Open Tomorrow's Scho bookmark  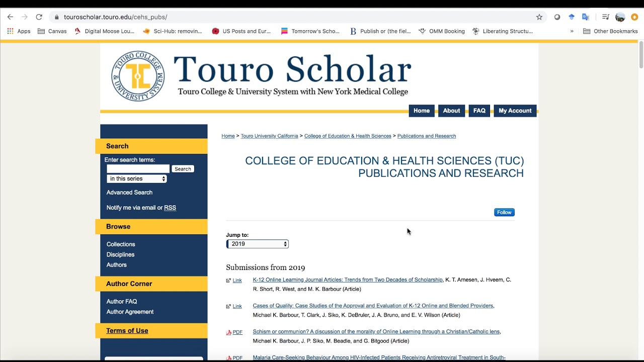[x=310, y=31]
